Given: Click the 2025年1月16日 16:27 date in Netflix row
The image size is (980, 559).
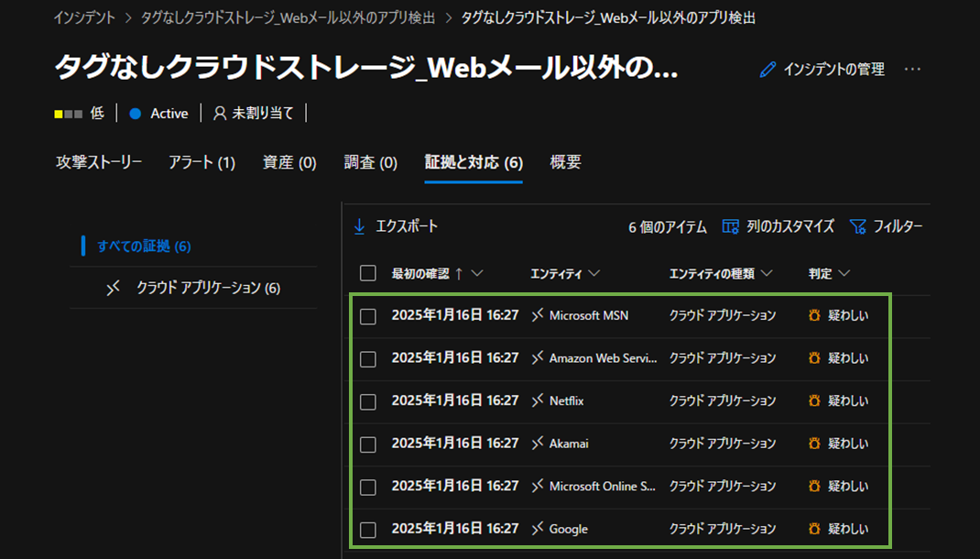Looking at the screenshot, I should coord(455,400).
